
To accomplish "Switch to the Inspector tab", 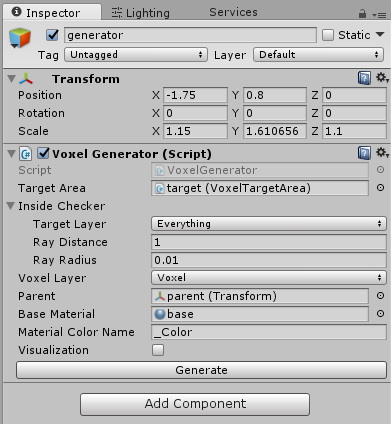I will coord(52,13).
